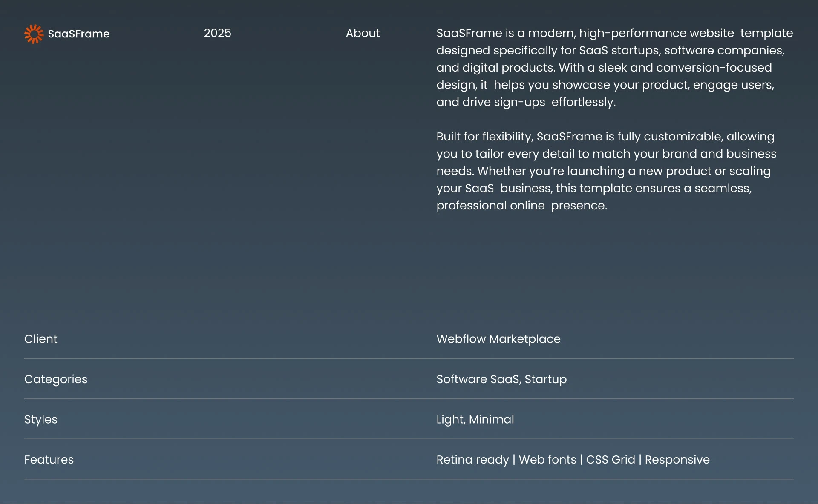The height and width of the screenshot is (504, 818).
Task: Click the Categories label
Action: click(56, 379)
